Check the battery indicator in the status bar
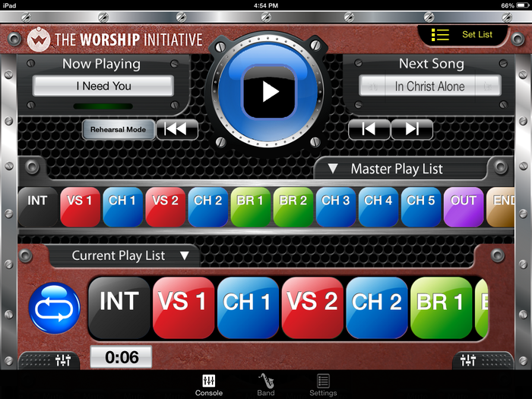 pos(523,5)
